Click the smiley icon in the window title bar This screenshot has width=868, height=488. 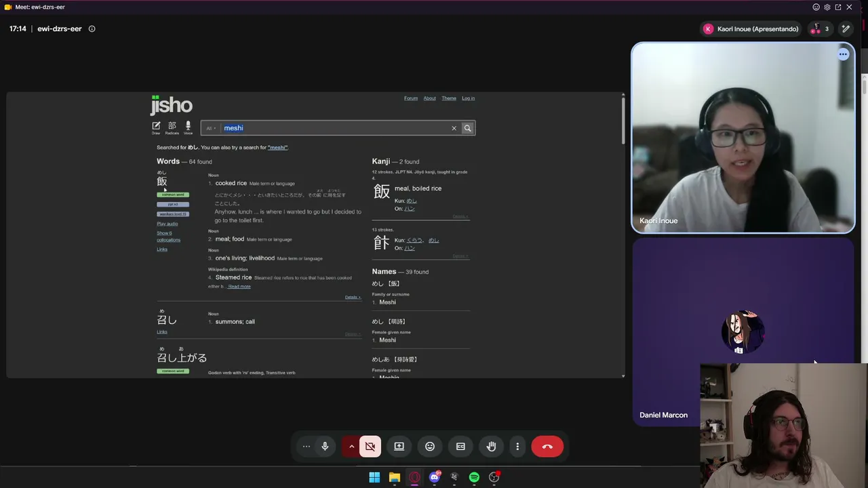tap(816, 7)
